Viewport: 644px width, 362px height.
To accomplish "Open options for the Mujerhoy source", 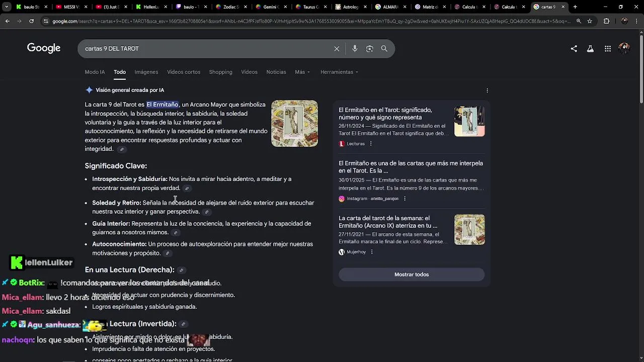I will click(x=372, y=252).
